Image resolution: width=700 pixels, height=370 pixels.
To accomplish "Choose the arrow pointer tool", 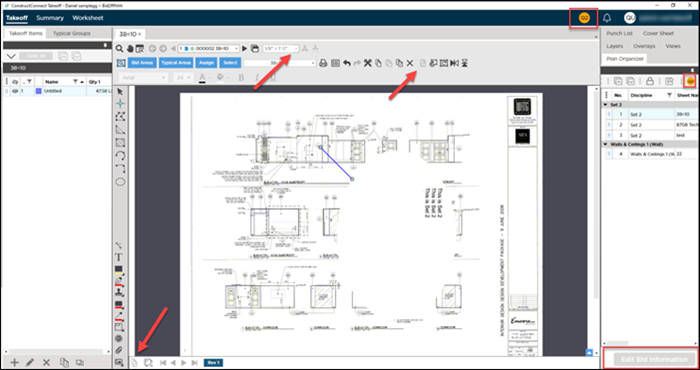I will 120,91.
